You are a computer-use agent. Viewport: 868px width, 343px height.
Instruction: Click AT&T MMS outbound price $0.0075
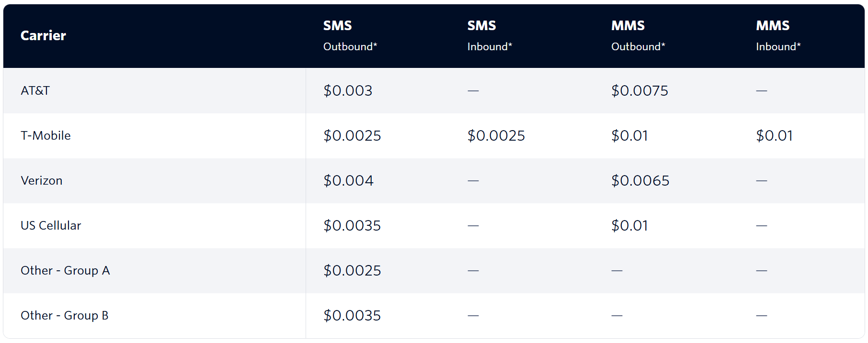pyautogui.click(x=640, y=90)
